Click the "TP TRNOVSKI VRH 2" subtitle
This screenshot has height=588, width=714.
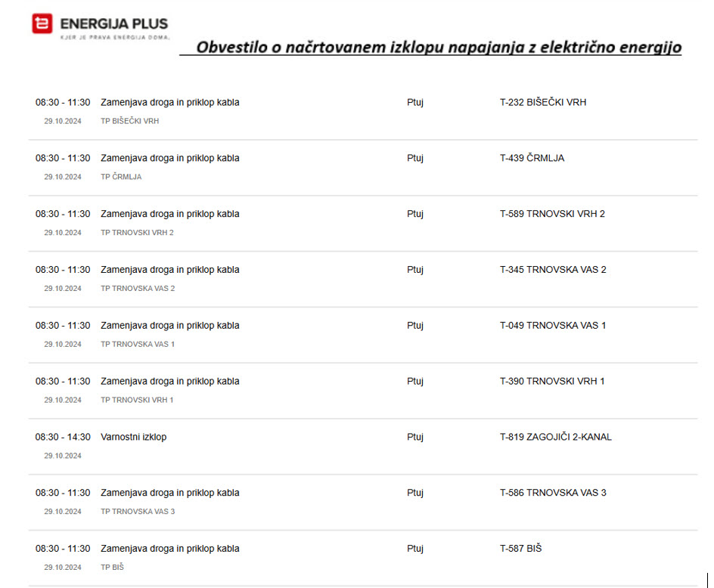point(137,233)
